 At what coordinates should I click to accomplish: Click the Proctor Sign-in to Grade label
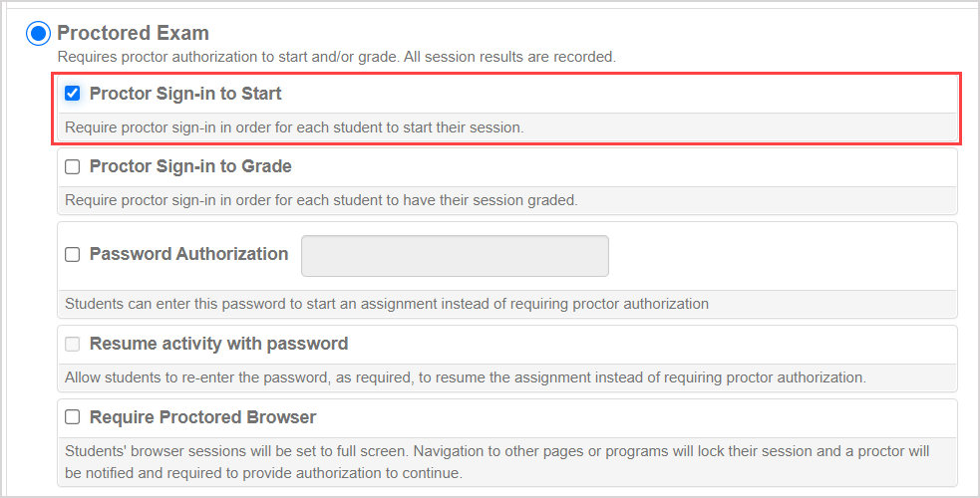tap(190, 167)
